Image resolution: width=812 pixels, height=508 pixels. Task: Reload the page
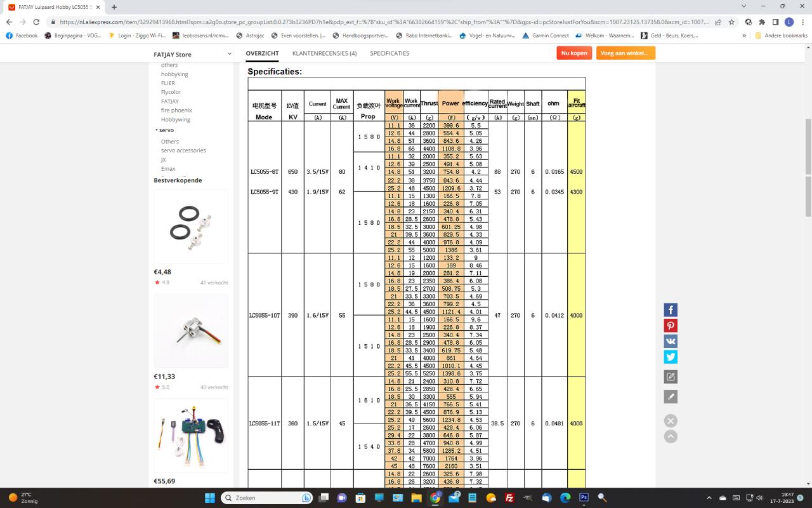click(x=37, y=22)
